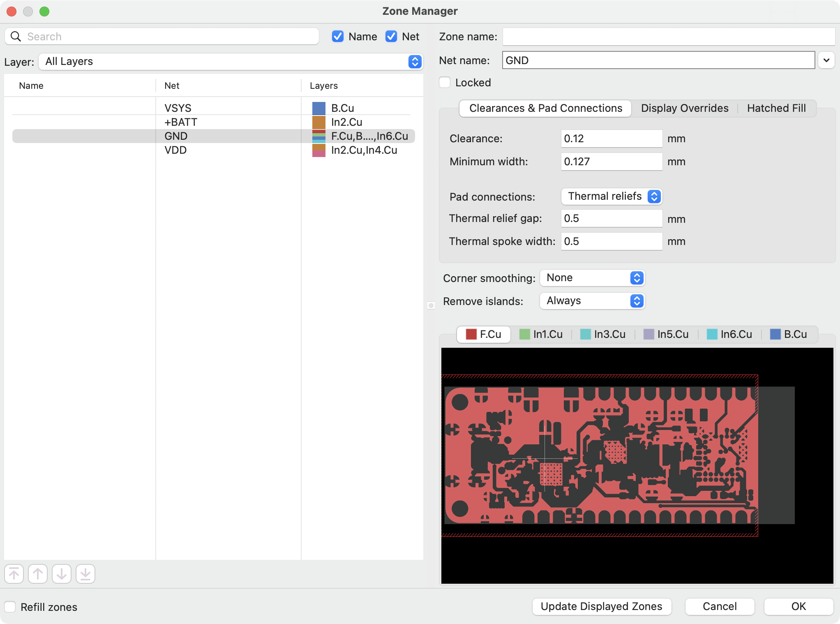Click the Update Displayed Zones button
Viewport: 840px width, 624px height.
(x=601, y=606)
